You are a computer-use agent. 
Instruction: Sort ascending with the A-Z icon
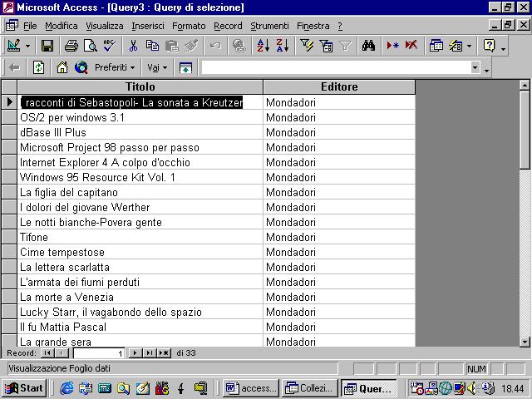264,46
